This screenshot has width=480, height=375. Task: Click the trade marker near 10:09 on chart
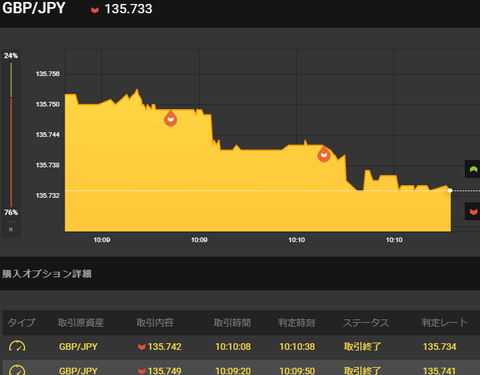[170, 118]
